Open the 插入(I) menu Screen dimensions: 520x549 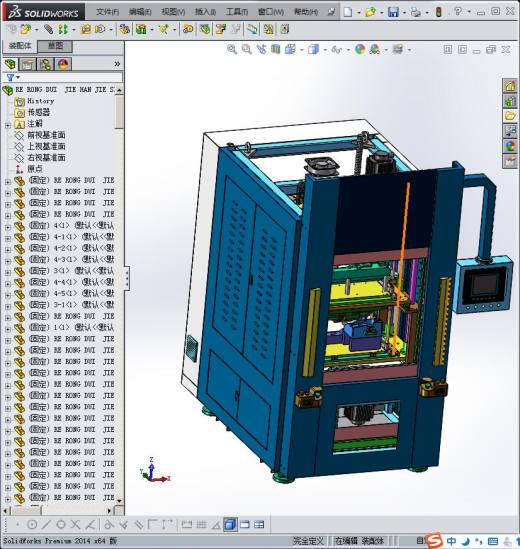[x=205, y=12]
